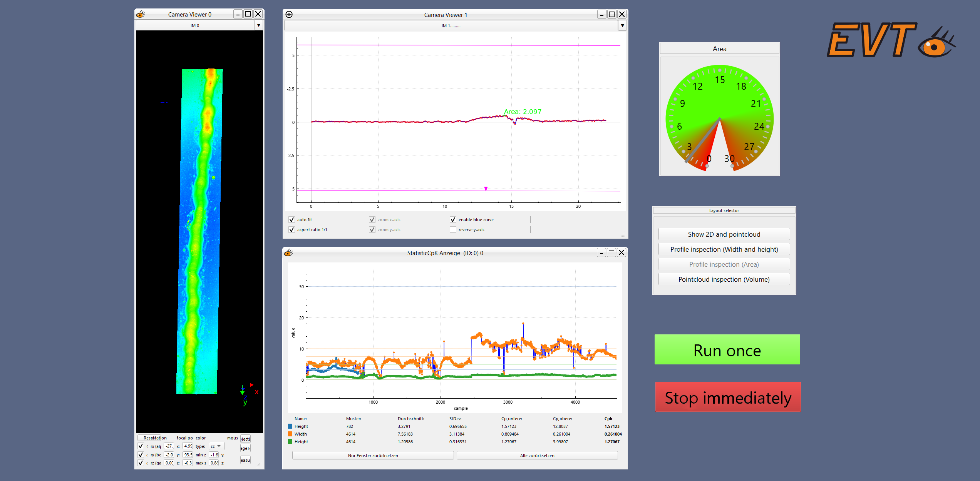Click the green Height legend color square

click(290, 442)
